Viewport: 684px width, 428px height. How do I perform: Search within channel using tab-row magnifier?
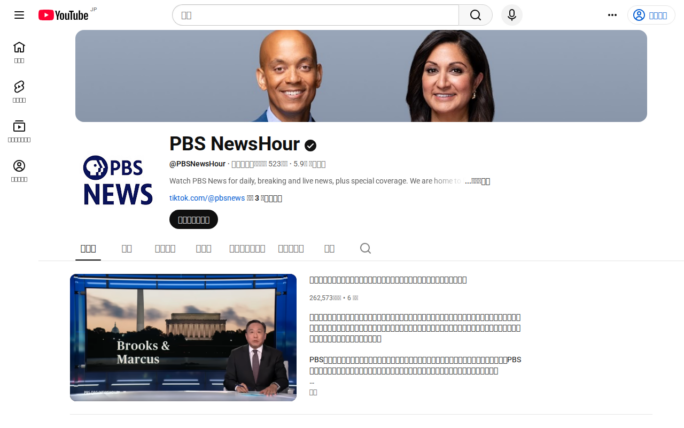click(365, 248)
